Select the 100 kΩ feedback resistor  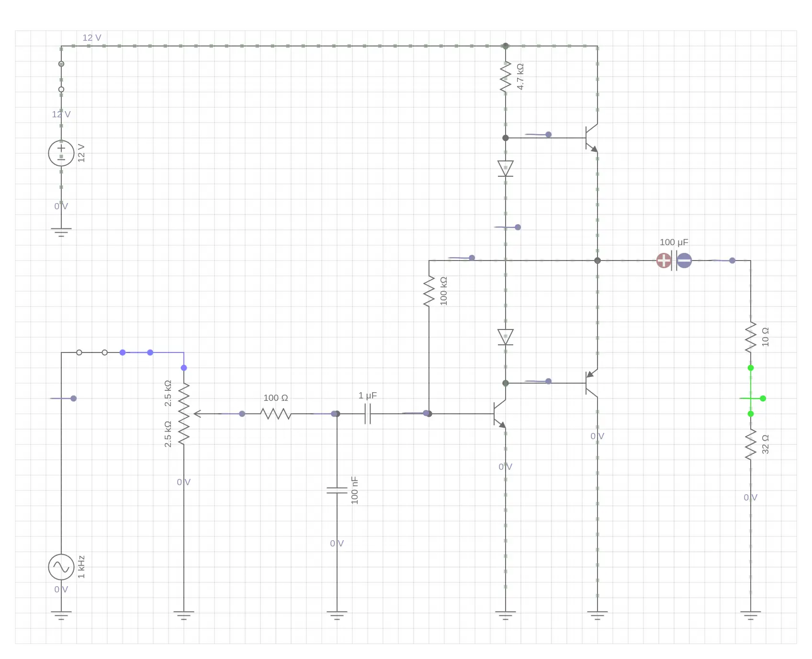[429, 291]
